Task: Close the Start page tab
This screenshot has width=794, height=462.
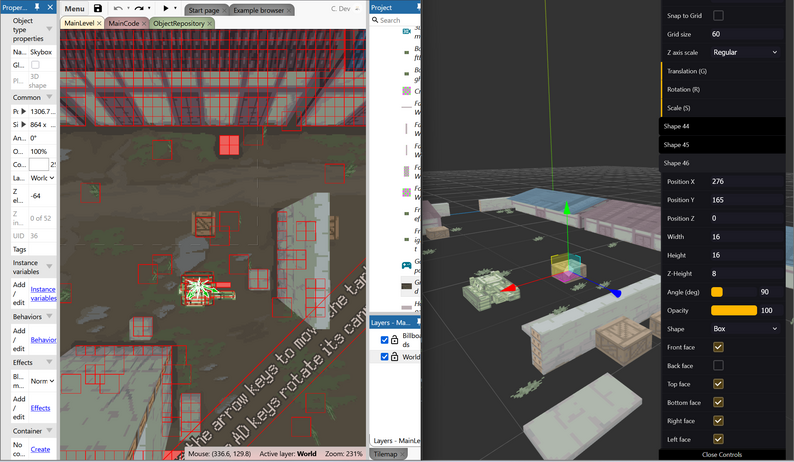Action: [224, 10]
